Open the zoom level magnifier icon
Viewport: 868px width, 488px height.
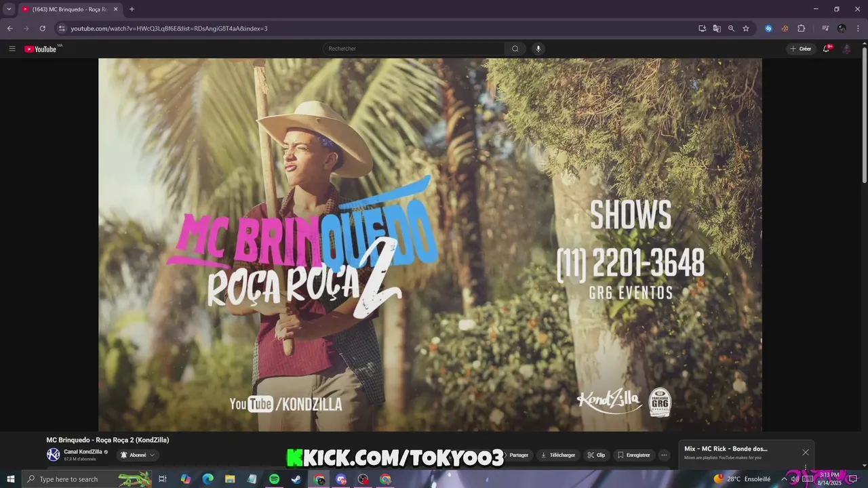pyautogui.click(x=731, y=28)
